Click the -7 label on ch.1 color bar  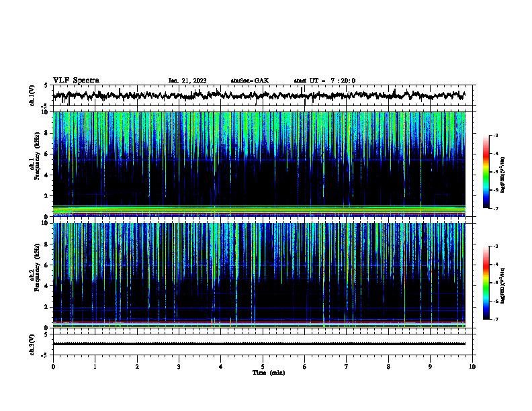(495, 208)
